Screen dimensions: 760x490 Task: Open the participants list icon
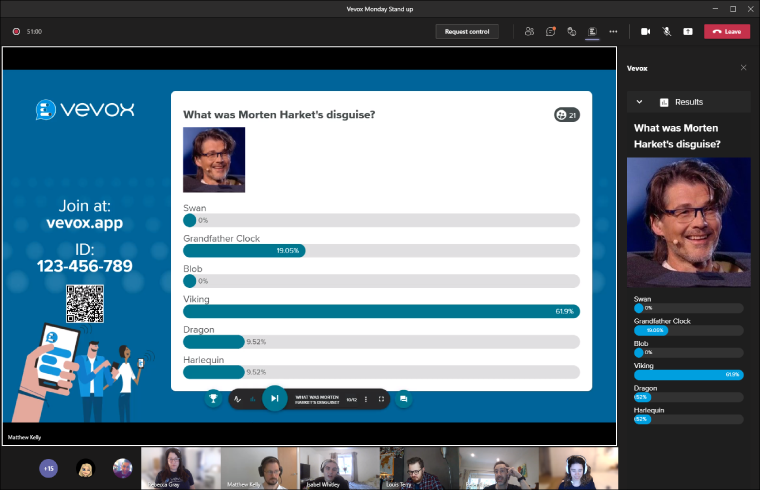click(x=529, y=31)
